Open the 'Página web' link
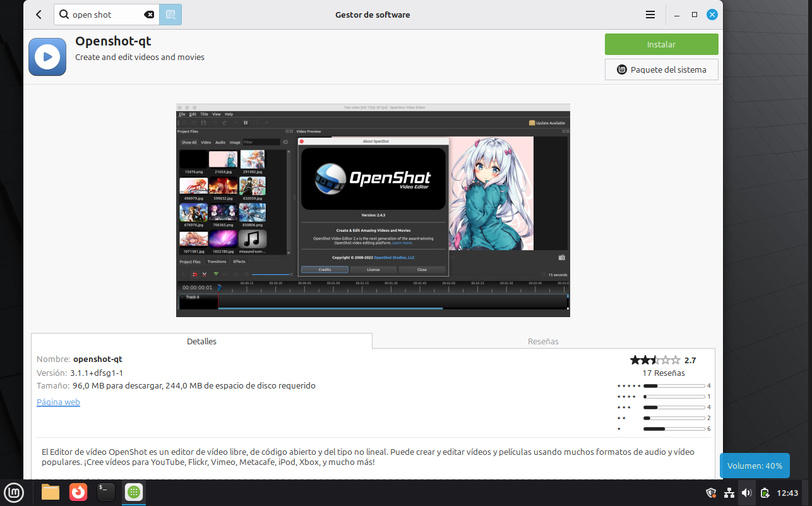 point(58,402)
